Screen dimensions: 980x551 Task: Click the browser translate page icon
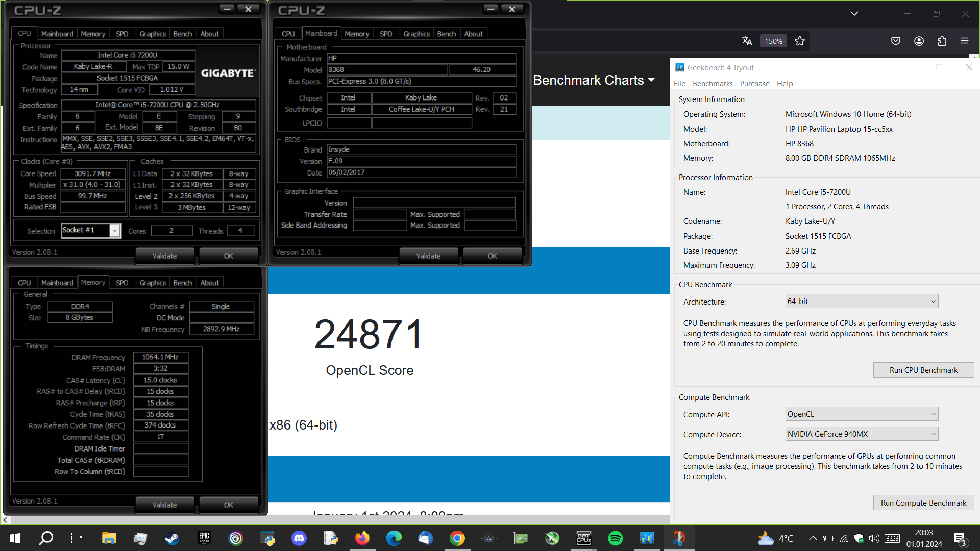(x=747, y=41)
